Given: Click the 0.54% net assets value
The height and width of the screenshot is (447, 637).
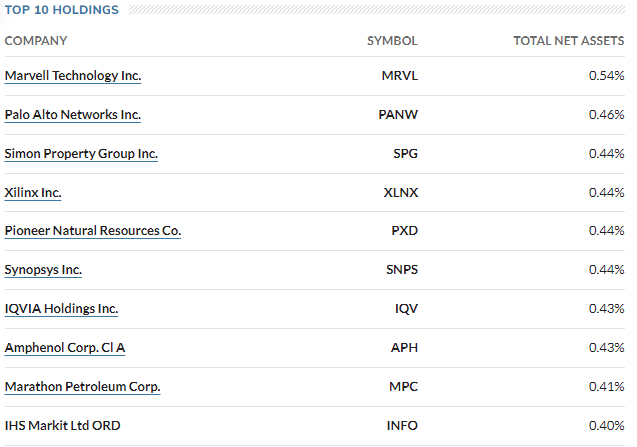Looking at the screenshot, I should [x=606, y=76].
